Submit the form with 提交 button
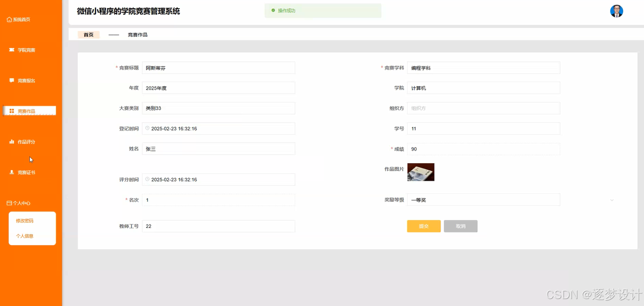The image size is (644, 306). [x=424, y=226]
